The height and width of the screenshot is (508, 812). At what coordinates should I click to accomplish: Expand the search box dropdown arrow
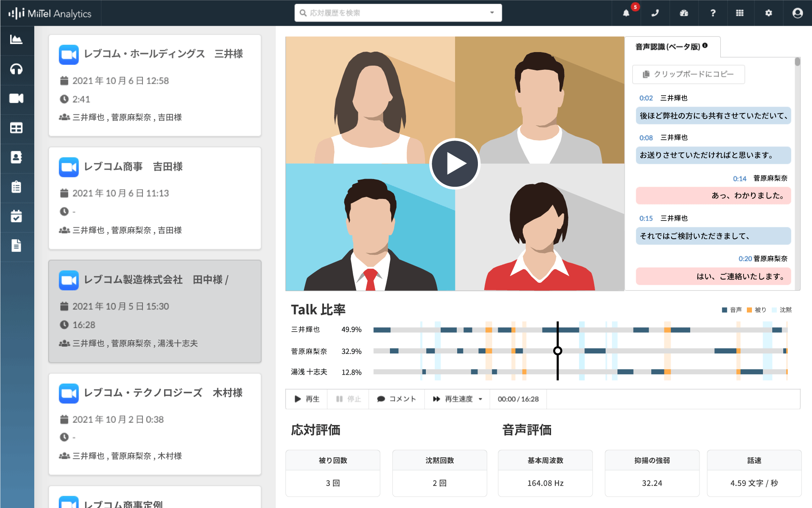click(492, 13)
